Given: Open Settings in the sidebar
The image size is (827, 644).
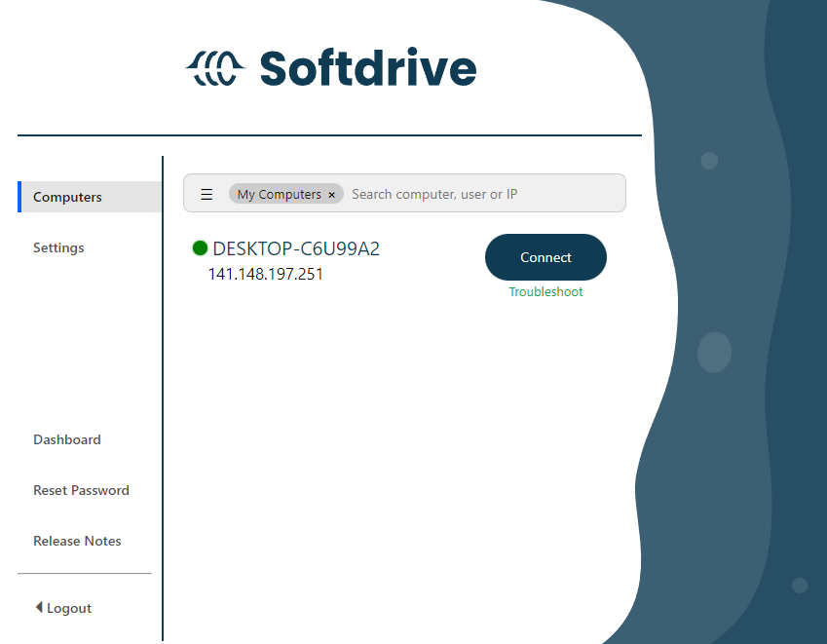Looking at the screenshot, I should pyautogui.click(x=58, y=247).
